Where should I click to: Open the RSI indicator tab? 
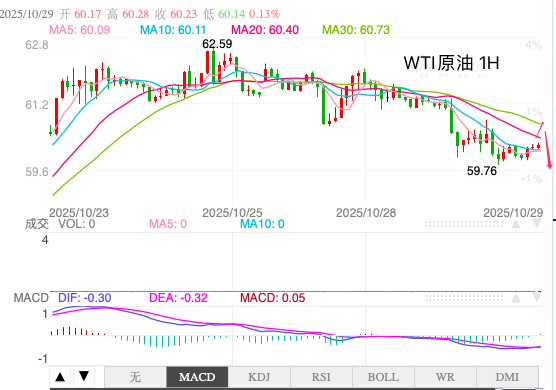point(321,377)
